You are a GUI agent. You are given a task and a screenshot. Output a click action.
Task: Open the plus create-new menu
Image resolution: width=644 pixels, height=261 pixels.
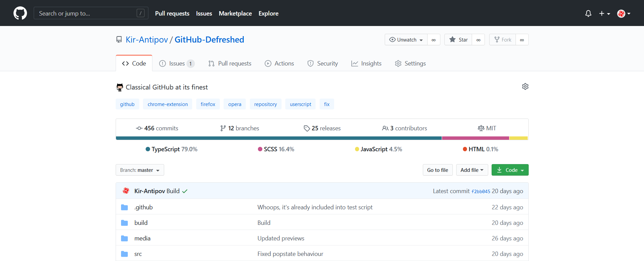[605, 14]
